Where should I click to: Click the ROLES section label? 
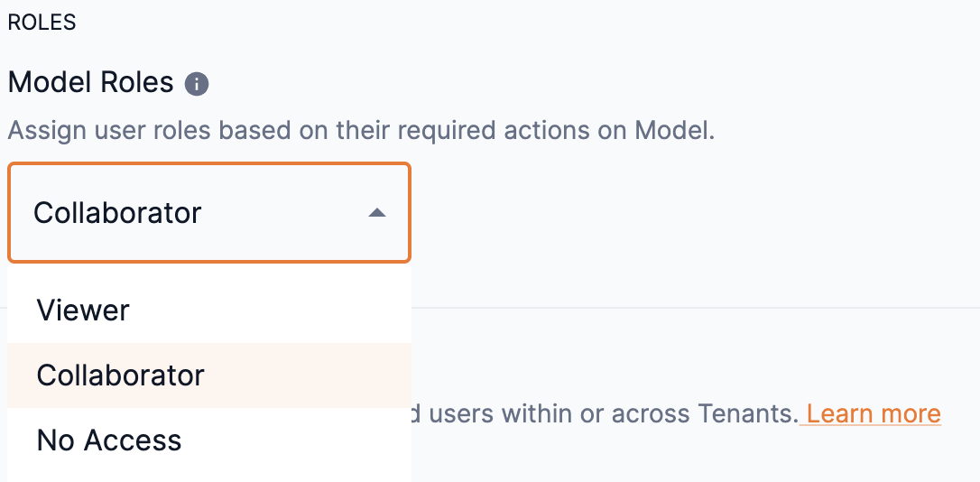pos(42,23)
